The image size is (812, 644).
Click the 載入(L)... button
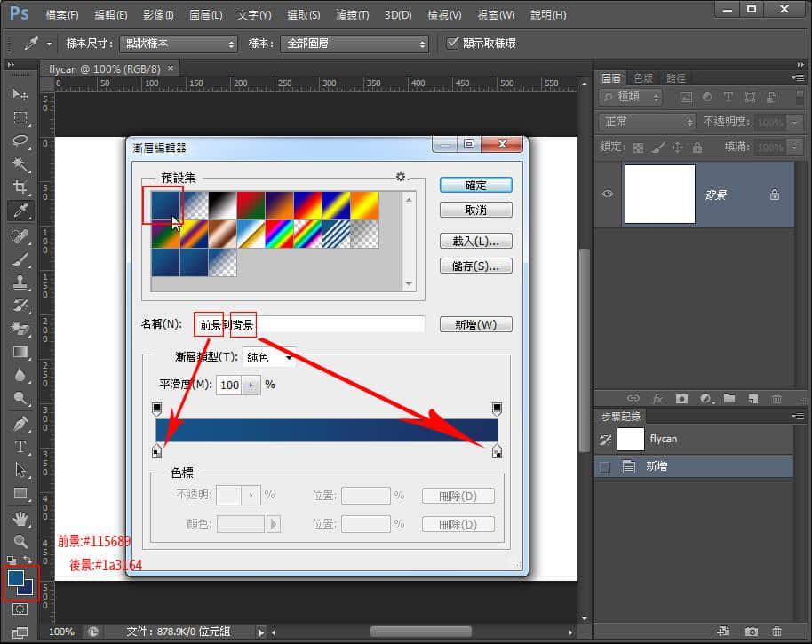pos(475,241)
